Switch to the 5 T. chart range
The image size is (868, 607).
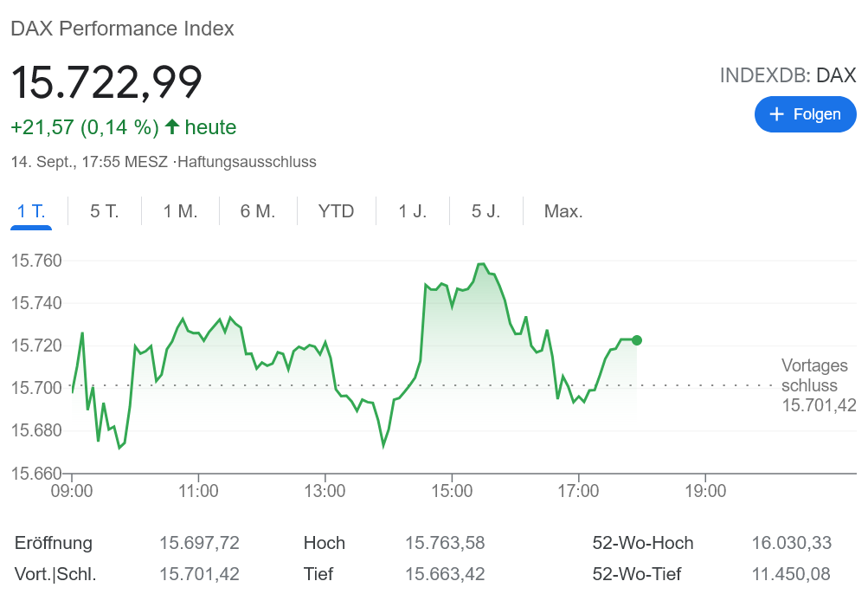tap(104, 211)
